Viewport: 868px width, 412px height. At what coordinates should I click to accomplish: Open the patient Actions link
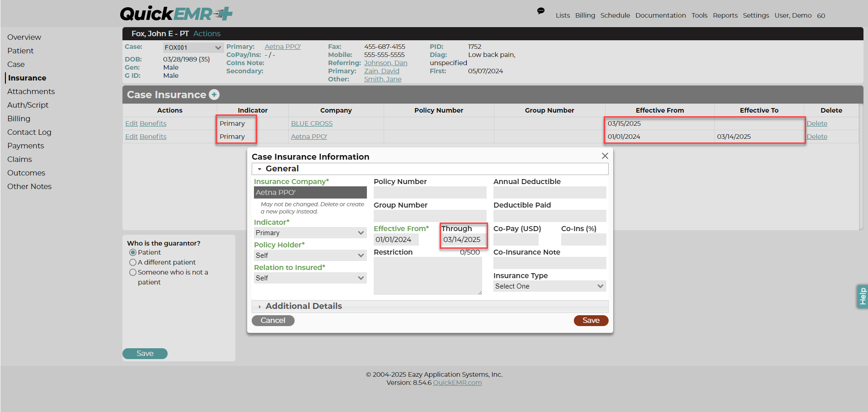click(x=207, y=33)
